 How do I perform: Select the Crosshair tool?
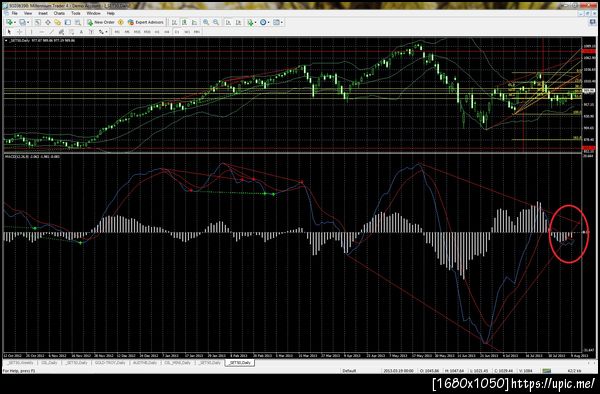(x=20, y=32)
